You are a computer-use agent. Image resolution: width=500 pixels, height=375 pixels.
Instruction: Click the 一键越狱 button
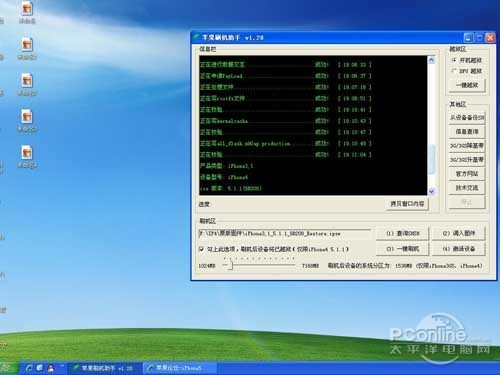point(467,85)
